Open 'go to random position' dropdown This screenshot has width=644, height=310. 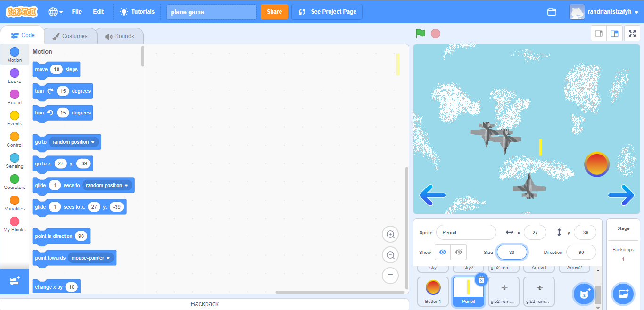click(x=74, y=142)
